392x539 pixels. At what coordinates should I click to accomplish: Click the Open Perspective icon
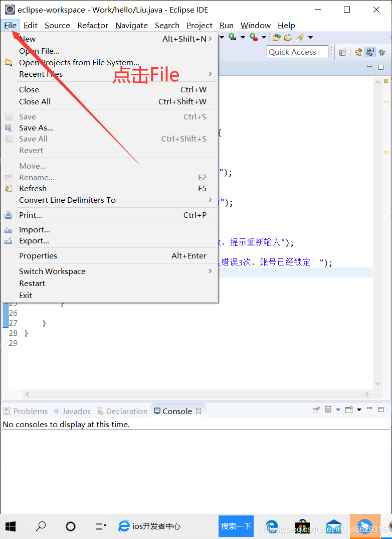(342, 52)
